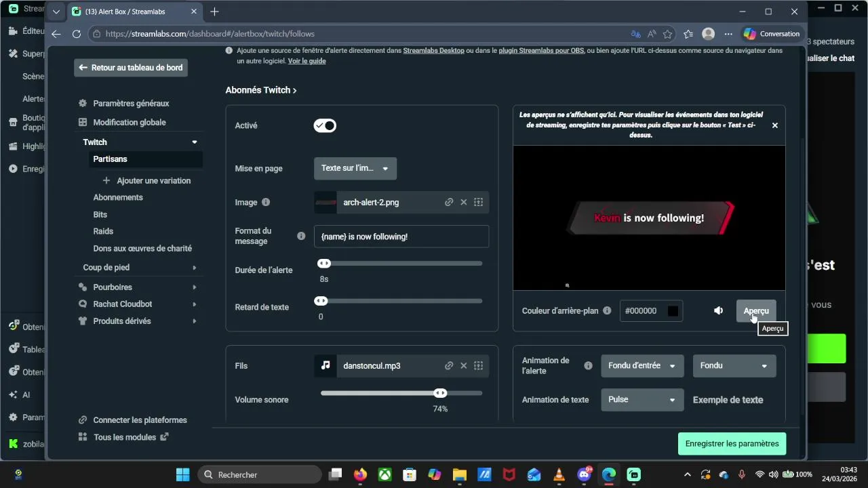This screenshot has height=488, width=868.
Task: Click the arch-alert-2.png image thumbnail
Action: [x=325, y=202]
